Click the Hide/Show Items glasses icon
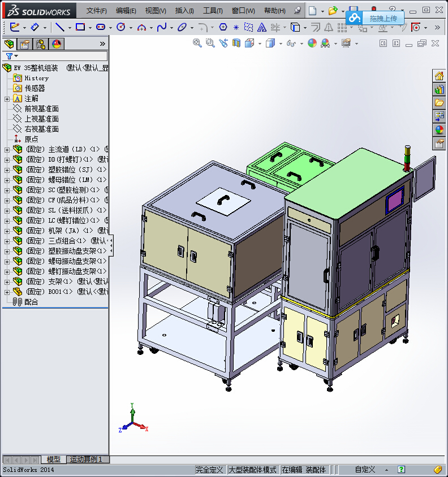The image size is (448, 477). pyautogui.click(x=291, y=44)
